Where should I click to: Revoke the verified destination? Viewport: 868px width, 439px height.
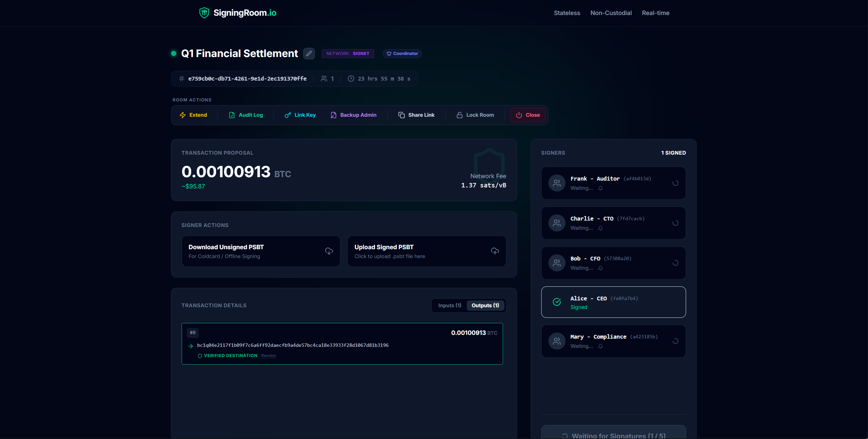click(x=268, y=355)
